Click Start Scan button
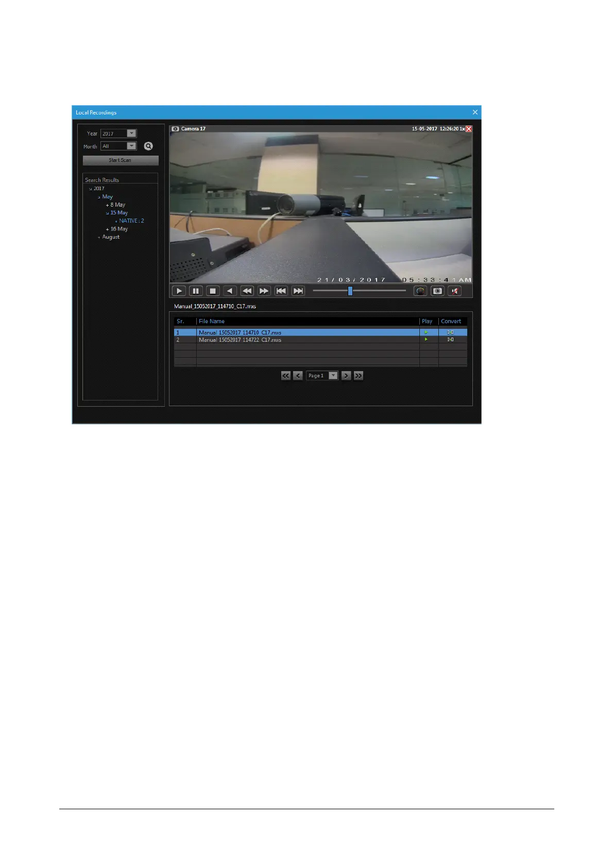Viewport: 613px width, 868px height. click(121, 160)
